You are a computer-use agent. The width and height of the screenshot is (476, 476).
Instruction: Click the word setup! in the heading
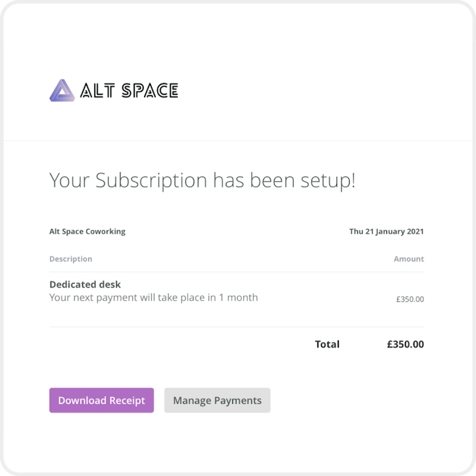pos(328,181)
